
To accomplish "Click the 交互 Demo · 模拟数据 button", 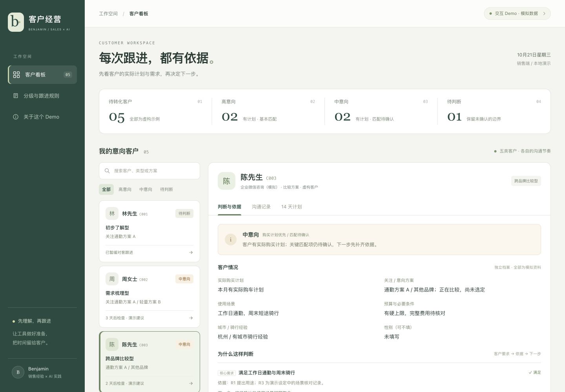I will pyautogui.click(x=517, y=13).
